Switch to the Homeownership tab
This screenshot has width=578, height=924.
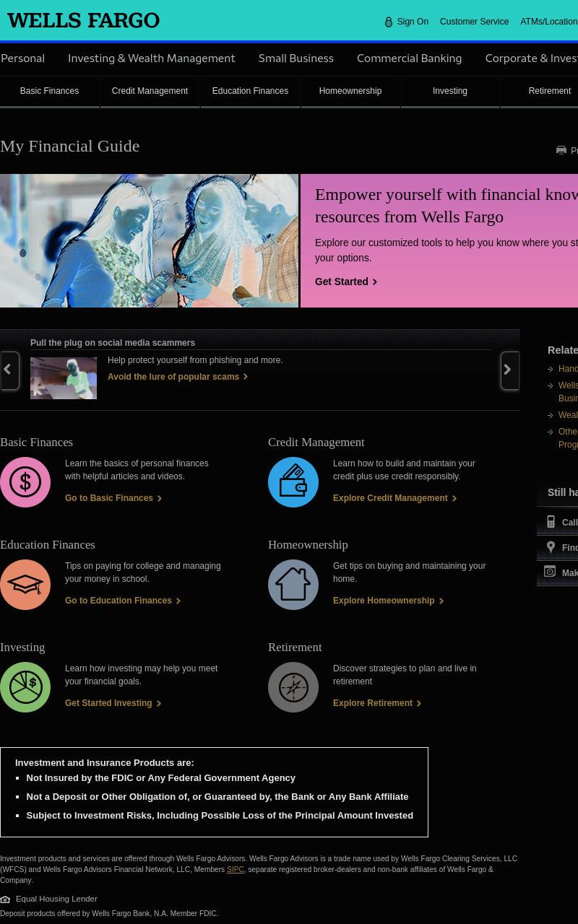click(350, 91)
